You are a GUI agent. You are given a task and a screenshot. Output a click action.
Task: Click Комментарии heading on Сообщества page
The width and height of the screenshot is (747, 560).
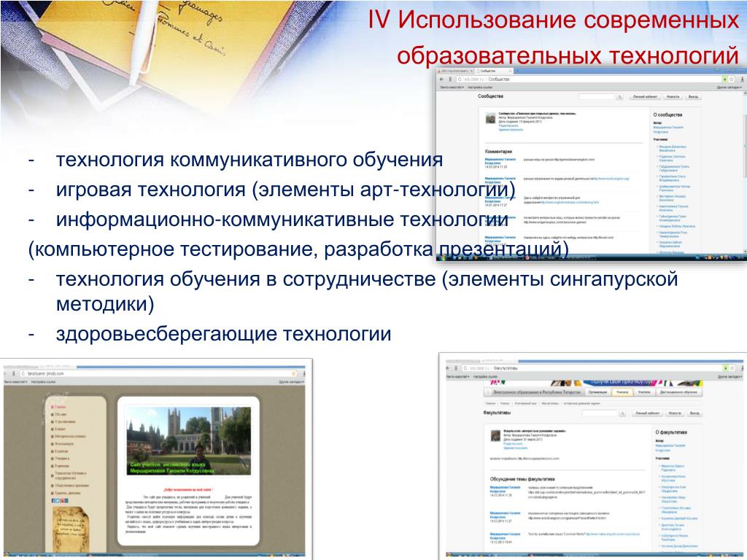click(498, 152)
